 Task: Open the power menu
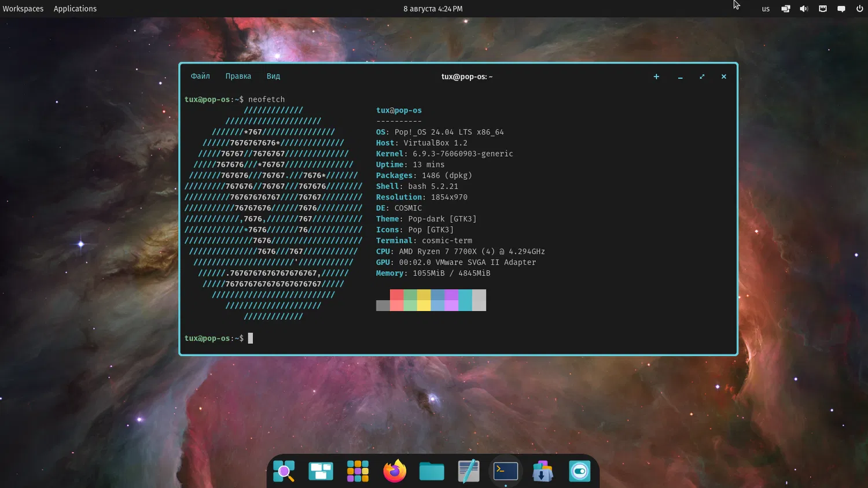point(859,9)
